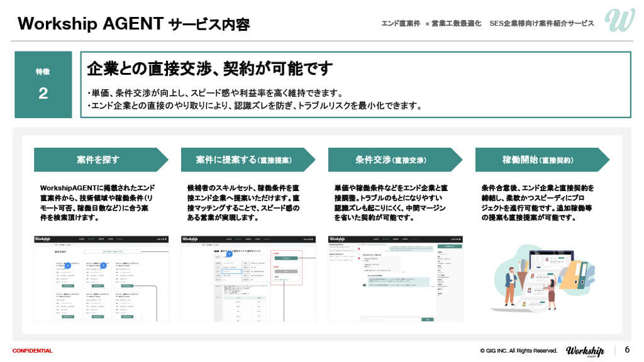The height and width of the screenshot is (362, 644).
Task: Click the Workship W logo mark
Action: coord(619,19)
